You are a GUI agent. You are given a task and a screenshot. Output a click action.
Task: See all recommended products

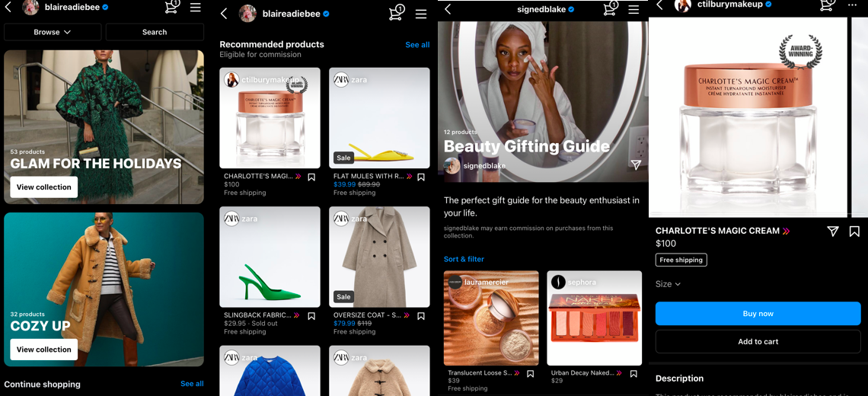click(x=417, y=45)
